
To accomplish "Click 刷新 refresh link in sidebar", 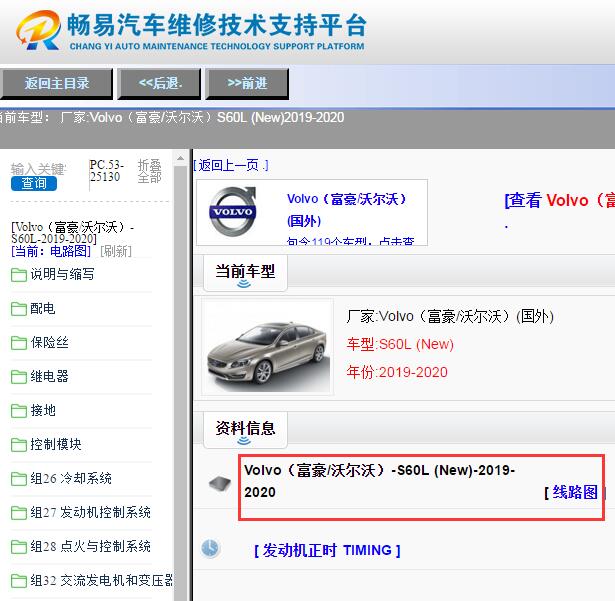I will coord(116,251).
